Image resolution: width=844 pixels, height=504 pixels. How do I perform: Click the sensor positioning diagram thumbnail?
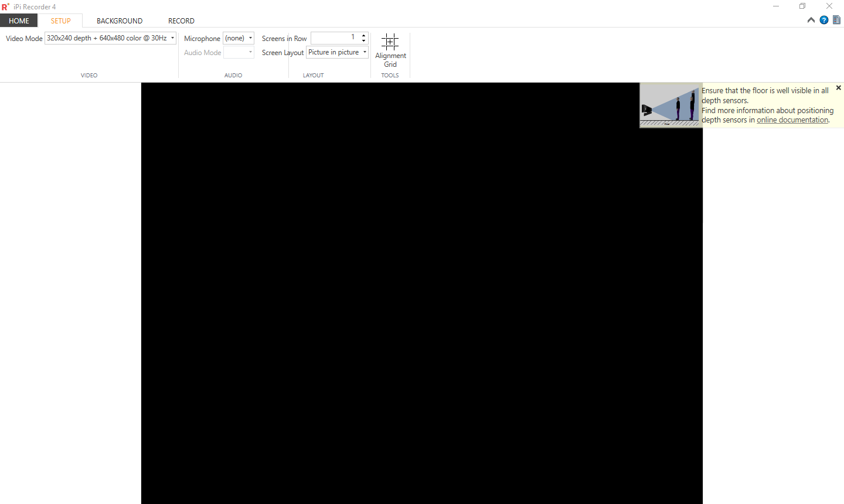[671, 105]
